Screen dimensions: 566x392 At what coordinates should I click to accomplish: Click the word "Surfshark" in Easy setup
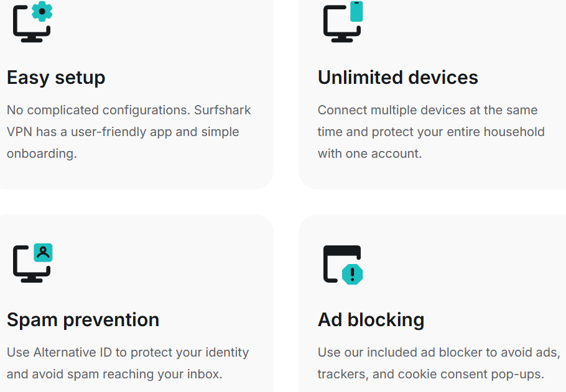pyautogui.click(x=222, y=111)
